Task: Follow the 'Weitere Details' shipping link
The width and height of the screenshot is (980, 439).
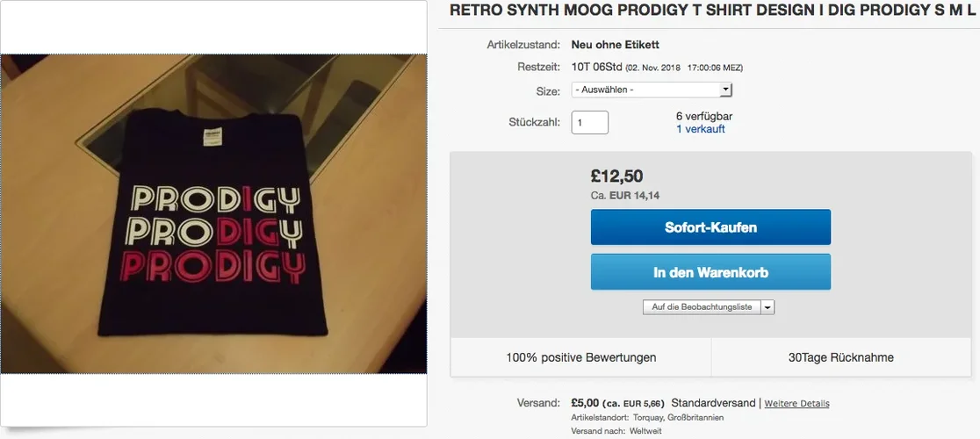Action: (x=796, y=404)
